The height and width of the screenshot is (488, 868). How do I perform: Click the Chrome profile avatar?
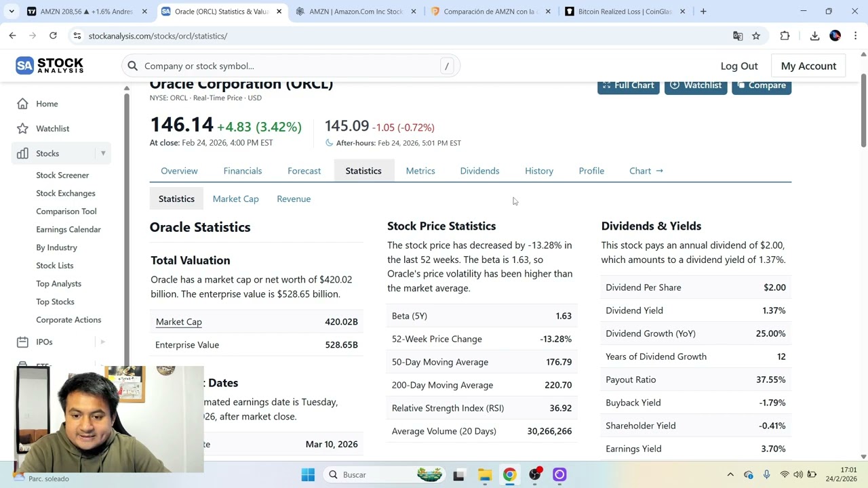pos(835,36)
